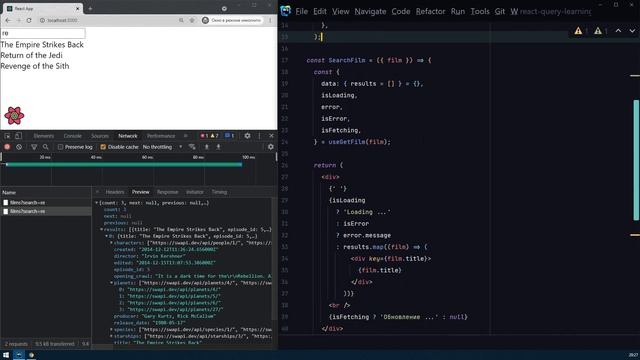The height and width of the screenshot is (360, 640).
Task: Click the React Query devtools flower logo
Action: pyautogui.click(x=14, y=116)
